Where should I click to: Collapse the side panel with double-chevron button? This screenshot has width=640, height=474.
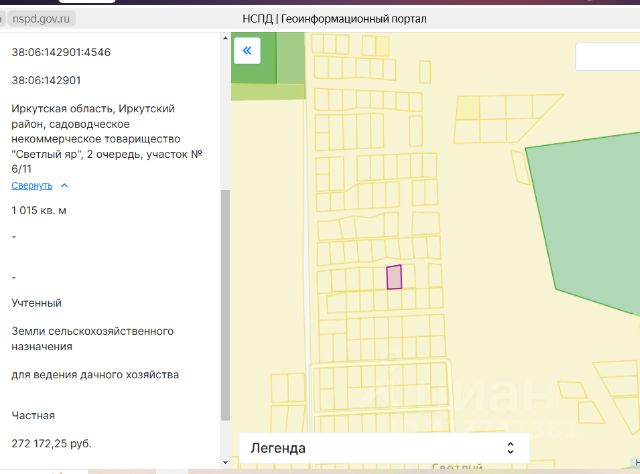(x=247, y=51)
